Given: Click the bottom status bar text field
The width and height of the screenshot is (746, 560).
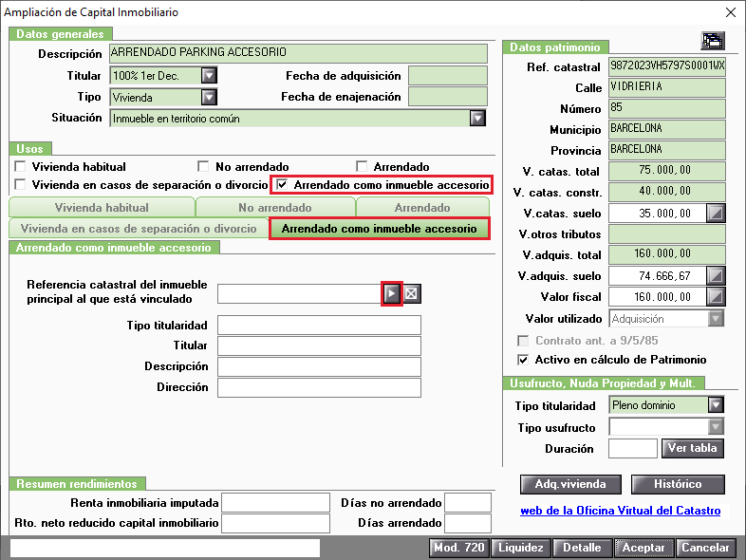Looking at the screenshot, I should [165, 548].
